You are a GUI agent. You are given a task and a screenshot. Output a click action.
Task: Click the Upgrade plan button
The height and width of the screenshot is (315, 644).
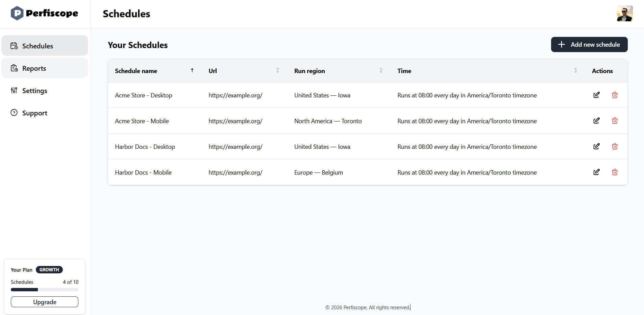coord(45,302)
